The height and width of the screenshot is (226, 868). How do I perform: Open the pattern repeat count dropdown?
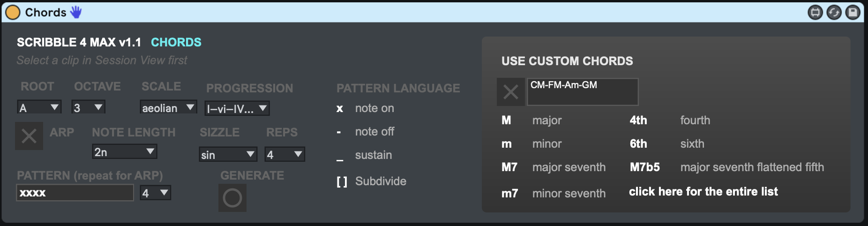pos(156,193)
